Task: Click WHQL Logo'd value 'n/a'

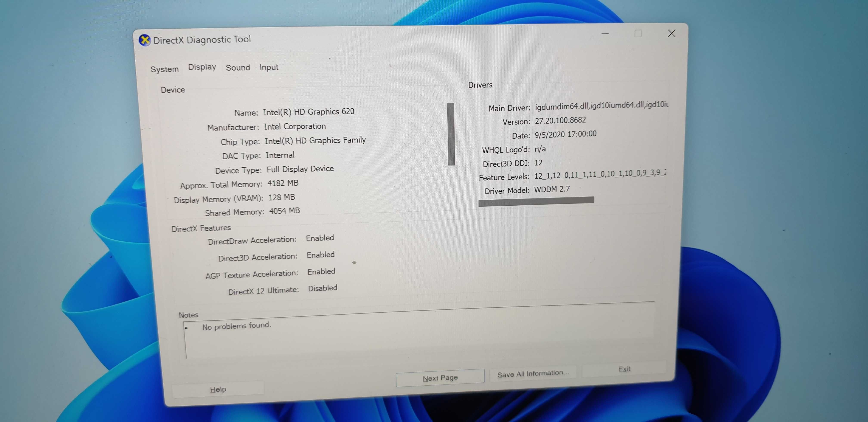Action: [x=540, y=149]
